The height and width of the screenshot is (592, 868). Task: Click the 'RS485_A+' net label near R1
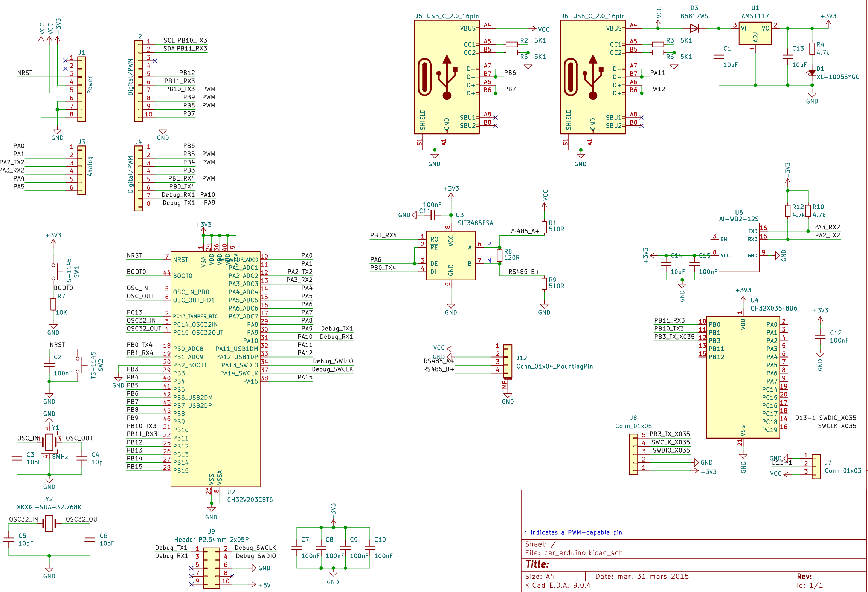524,231
